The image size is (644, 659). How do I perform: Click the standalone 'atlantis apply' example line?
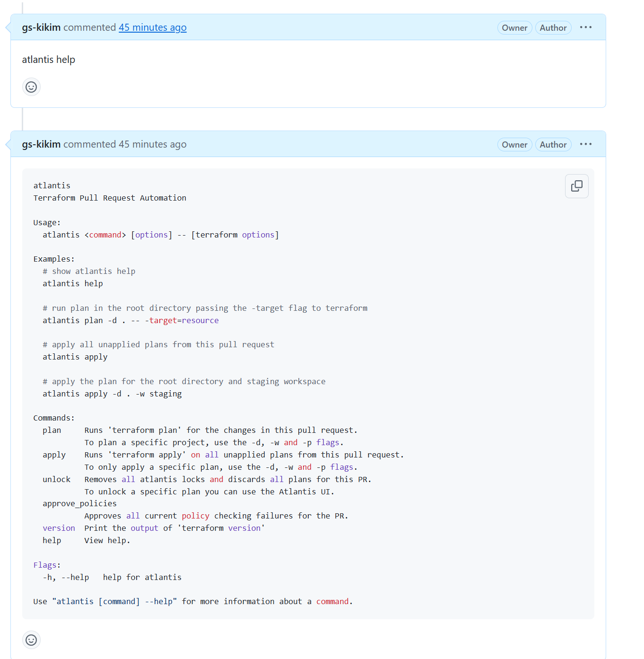point(75,357)
